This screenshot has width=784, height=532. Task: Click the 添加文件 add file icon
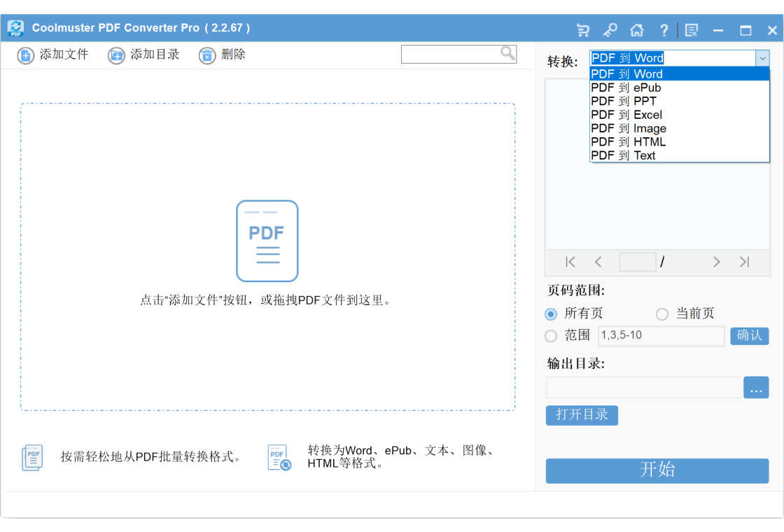25,55
